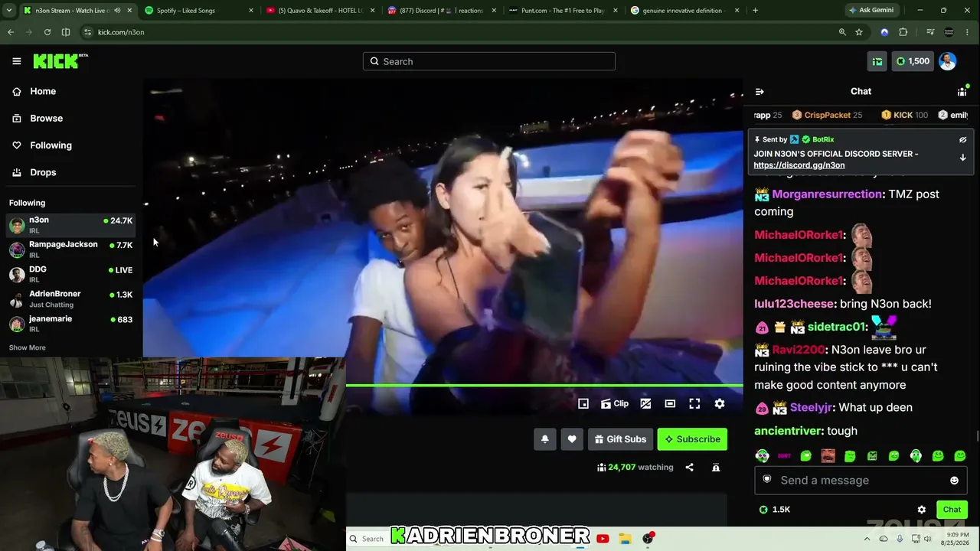
Task: Click the Ask Gemini button
Action: tap(872, 11)
